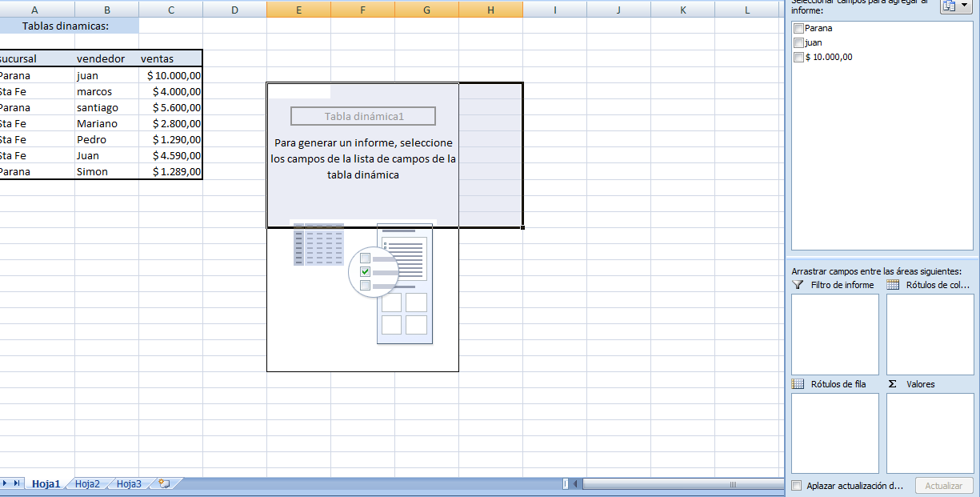This screenshot has width=980, height=497.
Task: Select the cell containing 'Mariano'
Action: pos(106,123)
